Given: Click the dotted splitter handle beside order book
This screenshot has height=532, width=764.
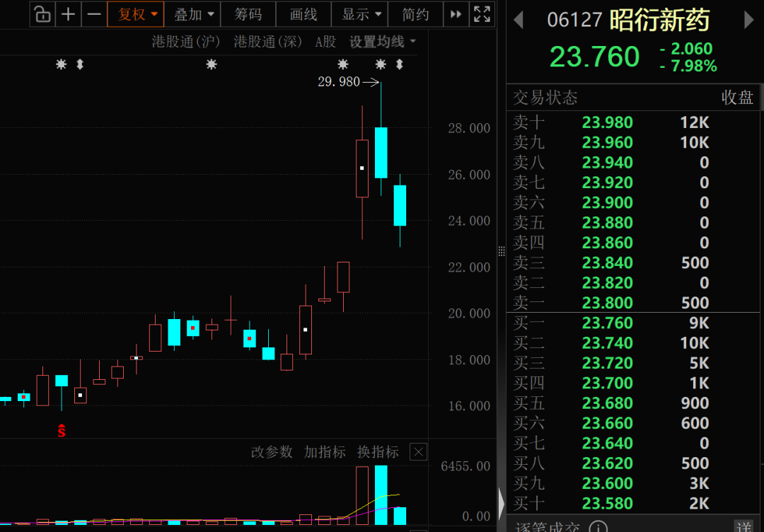Looking at the screenshot, I should [502, 251].
